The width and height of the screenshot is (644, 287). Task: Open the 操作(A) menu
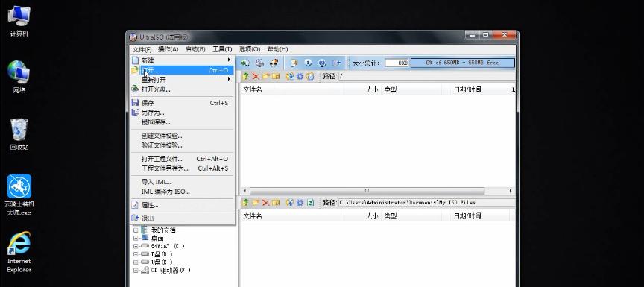point(168,49)
